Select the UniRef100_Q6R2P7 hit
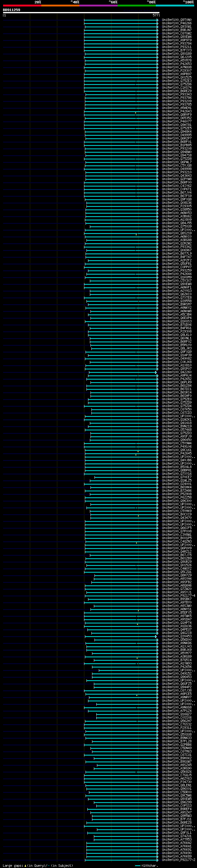The image size is (197, 868). (177, 138)
